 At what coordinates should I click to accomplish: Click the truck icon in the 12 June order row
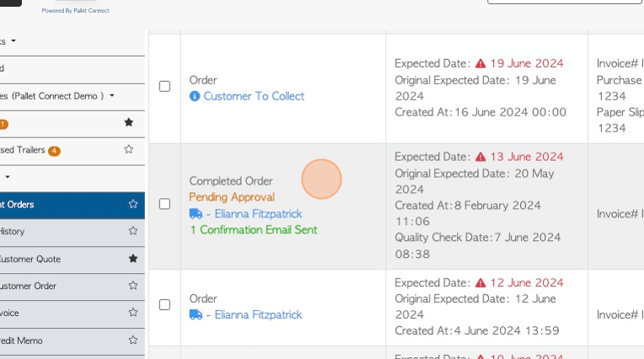(196, 315)
